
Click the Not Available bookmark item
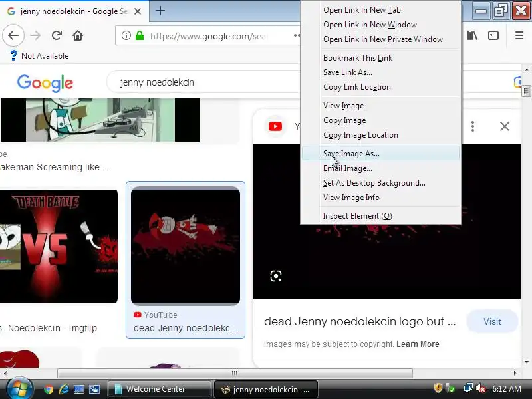pos(39,55)
